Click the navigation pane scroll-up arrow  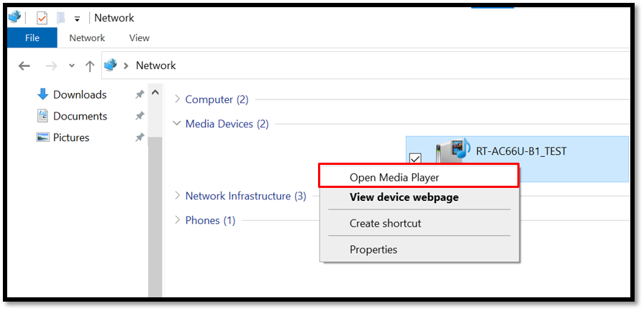pos(155,94)
